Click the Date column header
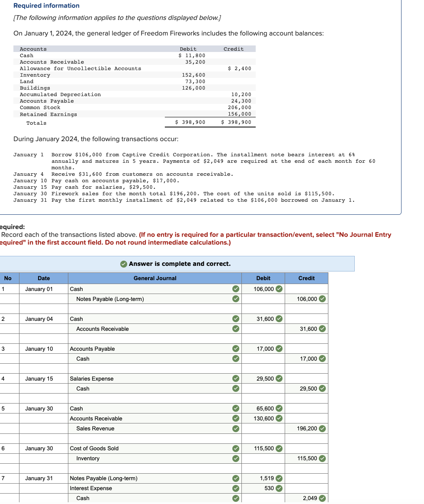424x504 pixels. pyautogui.click(x=44, y=278)
